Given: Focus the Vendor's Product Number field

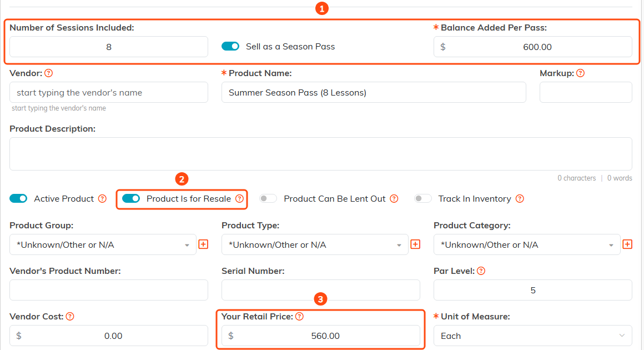Looking at the screenshot, I should click(x=108, y=291).
